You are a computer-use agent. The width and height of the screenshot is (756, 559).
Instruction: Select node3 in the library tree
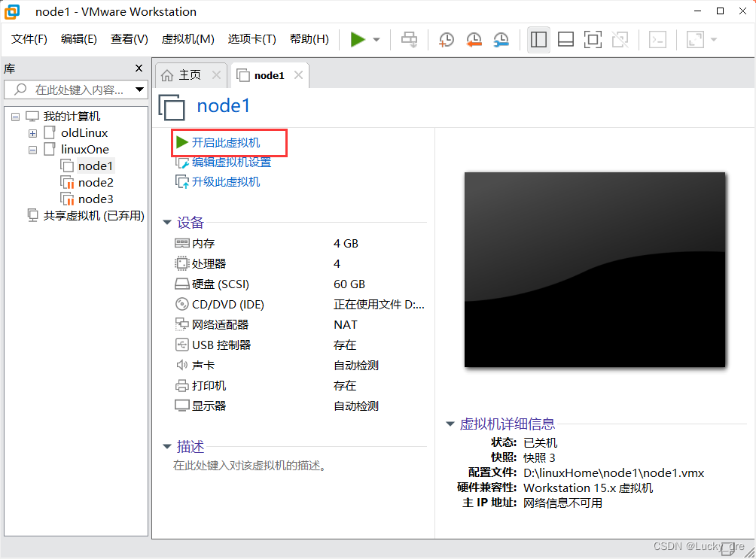pos(96,199)
